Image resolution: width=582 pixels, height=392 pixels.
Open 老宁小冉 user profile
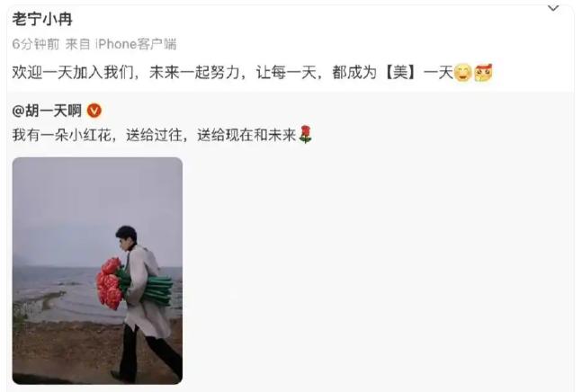tap(42, 19)
